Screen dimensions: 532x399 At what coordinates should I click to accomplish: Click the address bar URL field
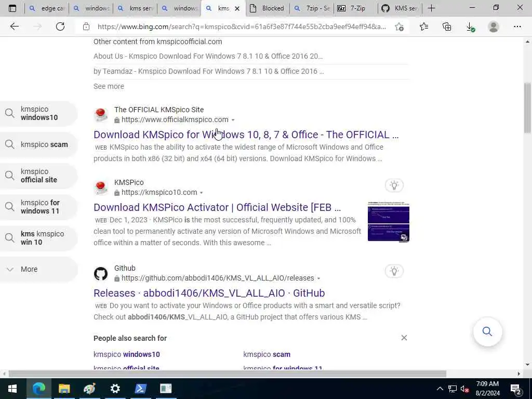(x=242, y=26)
